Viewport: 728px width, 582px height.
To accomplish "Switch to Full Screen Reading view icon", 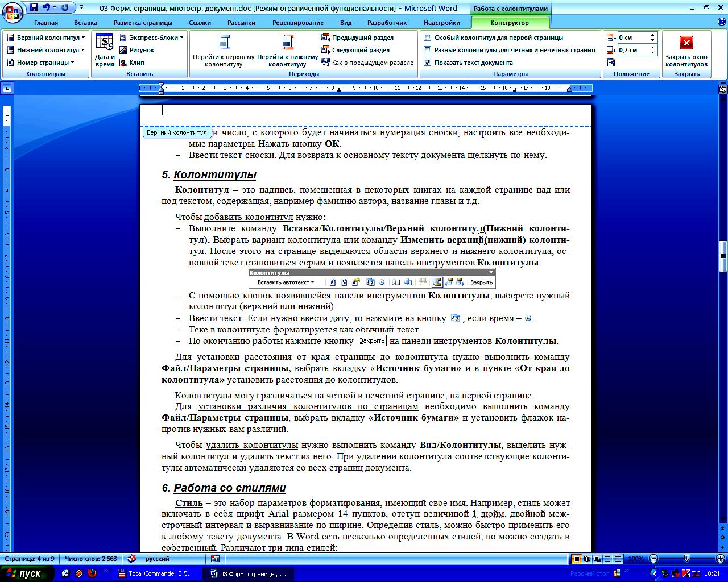I will tap(587, 559).
